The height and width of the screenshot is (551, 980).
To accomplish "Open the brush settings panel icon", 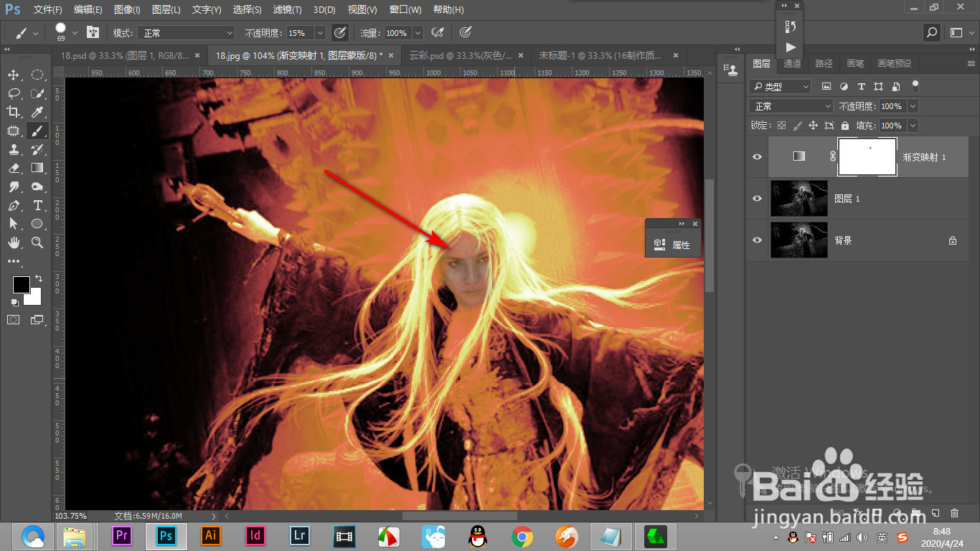I will click(x=93, y=32).
